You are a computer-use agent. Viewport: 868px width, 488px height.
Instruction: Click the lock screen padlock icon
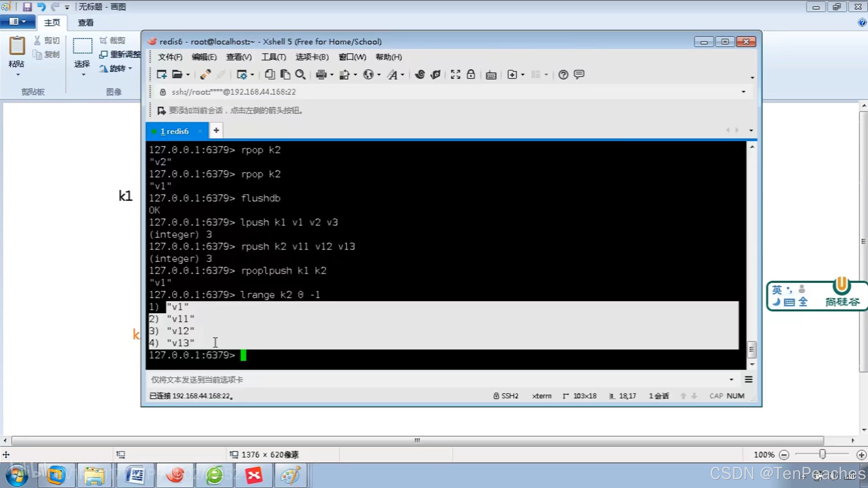point(471,74)
